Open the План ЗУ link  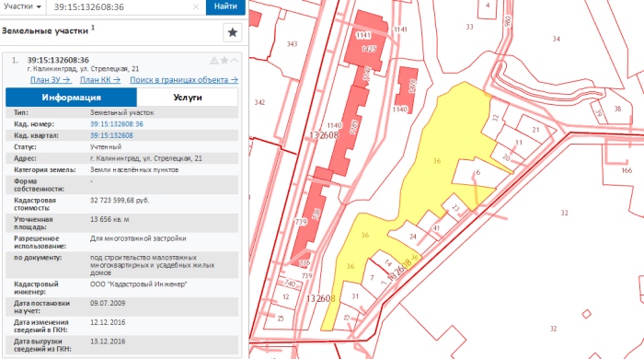pyautogui.click(x=51, y=80)
